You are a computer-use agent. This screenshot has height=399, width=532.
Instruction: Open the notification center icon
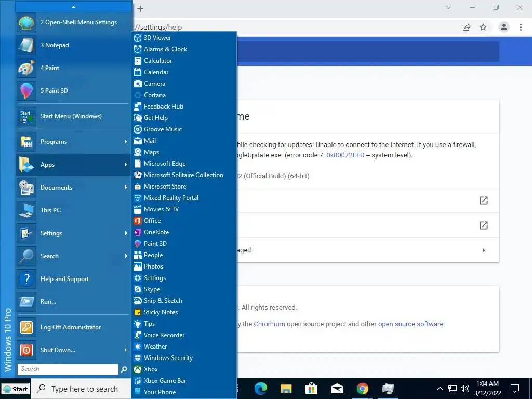(515, 389)
